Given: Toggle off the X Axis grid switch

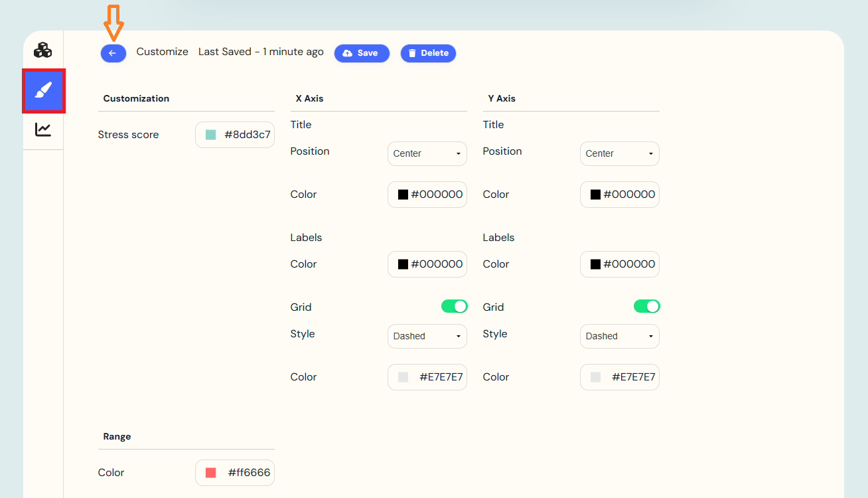Looking at the screenshot, I should click(454, 306).
